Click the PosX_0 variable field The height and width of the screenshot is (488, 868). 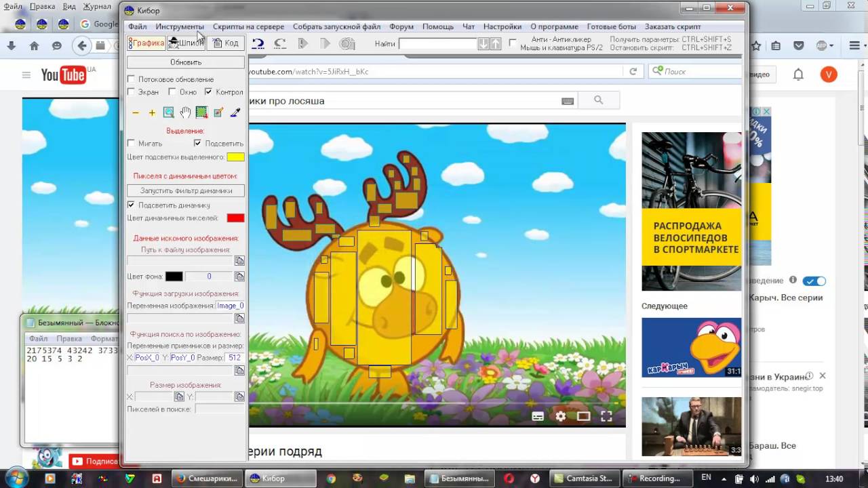click(x=147, y=357)
